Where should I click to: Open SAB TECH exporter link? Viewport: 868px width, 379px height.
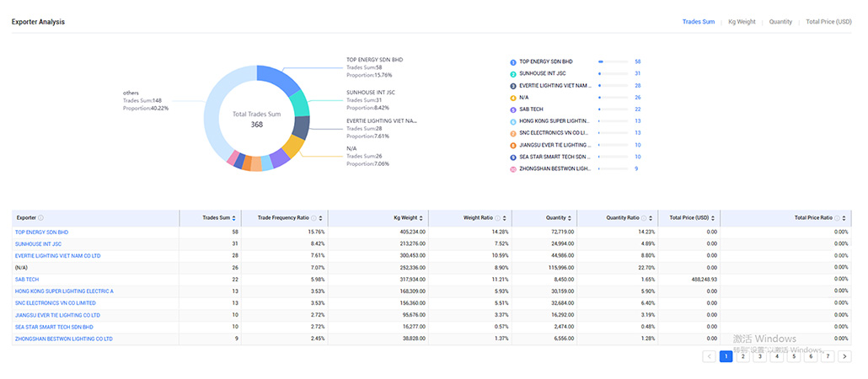coord(27,280)
